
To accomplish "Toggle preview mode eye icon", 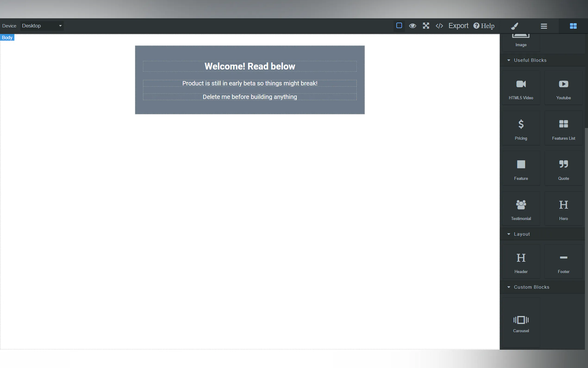I will [413, 25].
